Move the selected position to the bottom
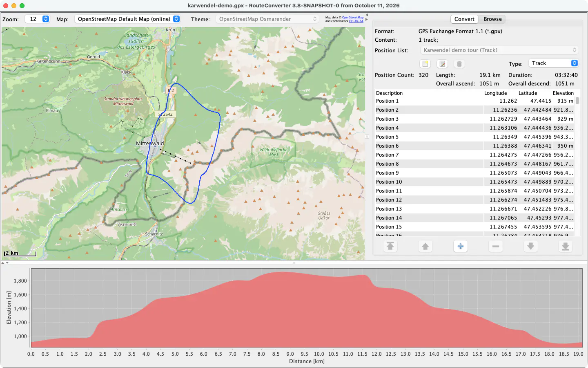Viewport: 588px width, 368px height. 566,246
